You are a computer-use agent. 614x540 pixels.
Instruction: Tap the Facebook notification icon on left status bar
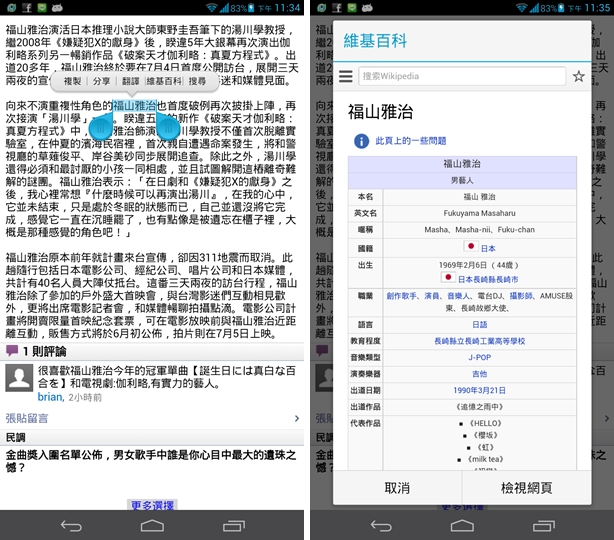click(x=27, y=7)
